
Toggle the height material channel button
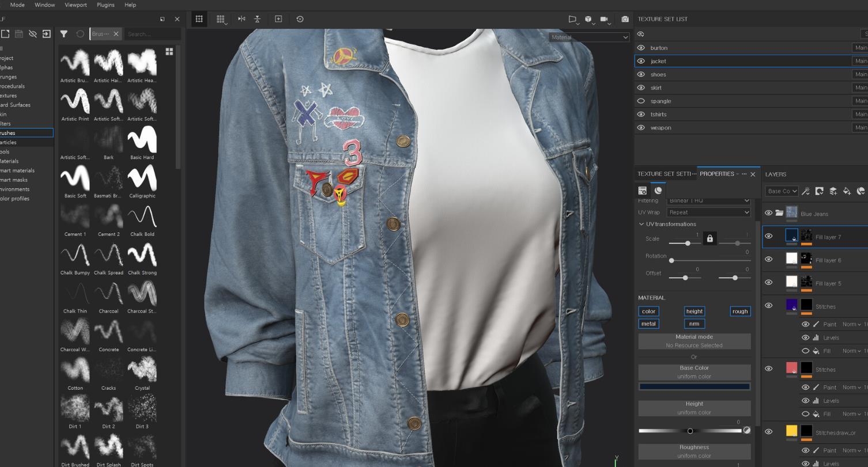click(694, 312)
